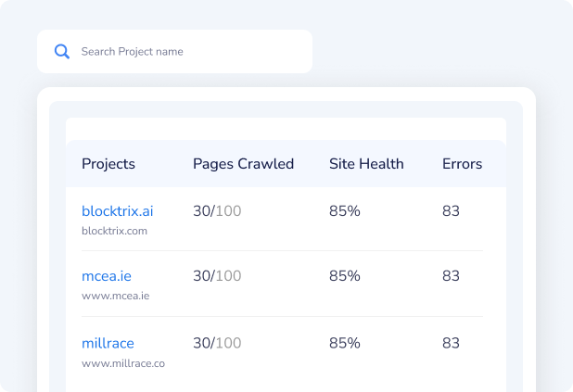Click the error count for mcea.ie
This screenshot has height=392, width=573.
point(451,276)
